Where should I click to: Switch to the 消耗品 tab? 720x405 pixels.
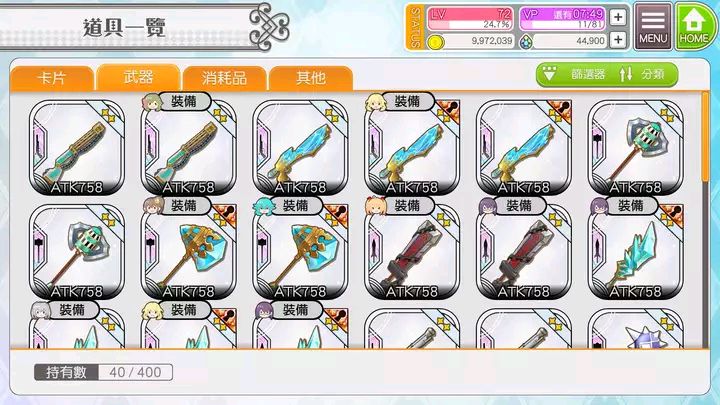tap(224, 78)
